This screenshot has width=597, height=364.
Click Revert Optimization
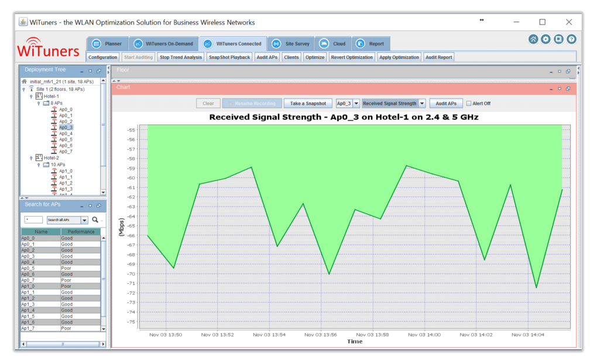tap(352, 57)
